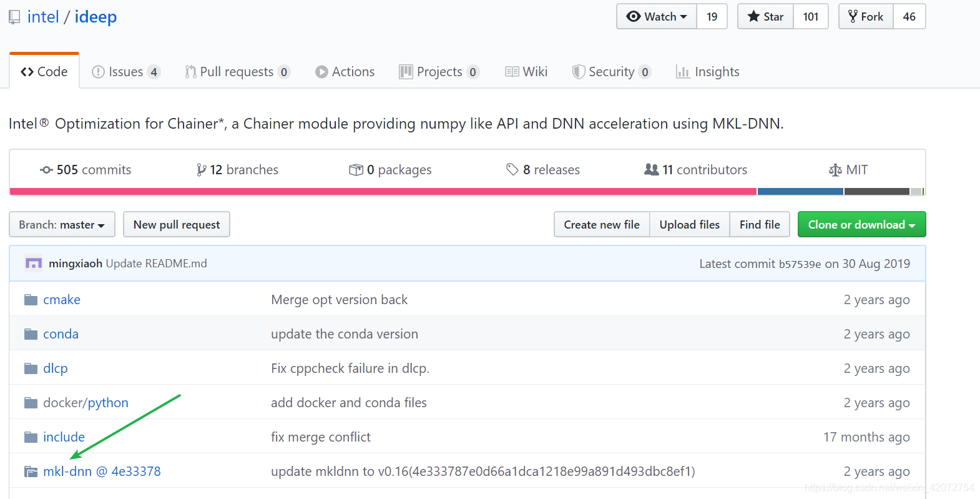Click the Issues tab exclamation icon
The height and width of the screenshot is (499, 980).
pos(98,72)
